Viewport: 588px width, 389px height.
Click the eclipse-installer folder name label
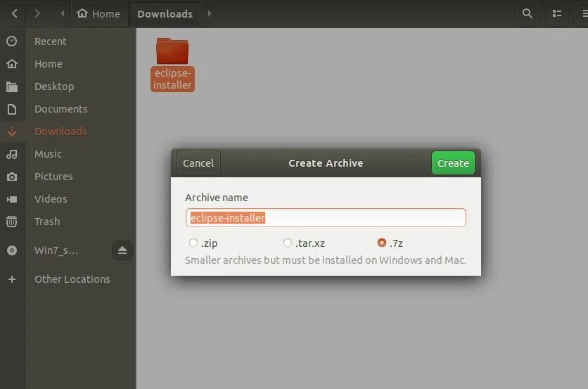172,79
